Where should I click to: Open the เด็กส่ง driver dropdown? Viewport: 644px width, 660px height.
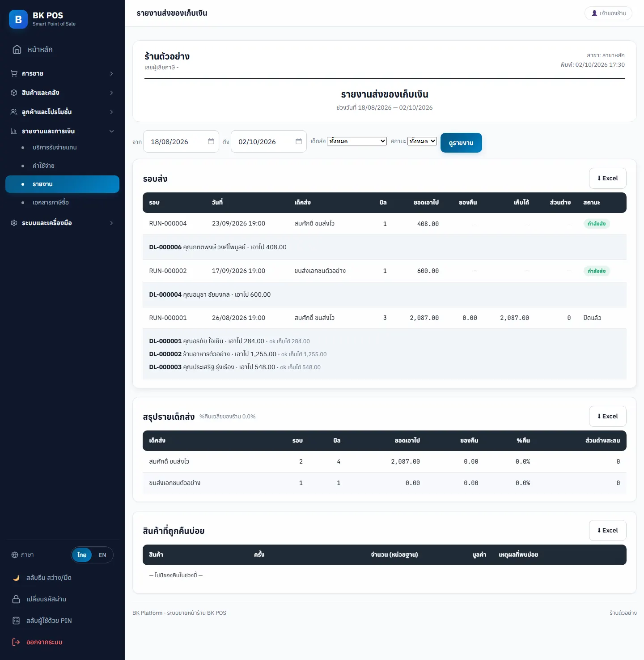(x=357, y=141)
